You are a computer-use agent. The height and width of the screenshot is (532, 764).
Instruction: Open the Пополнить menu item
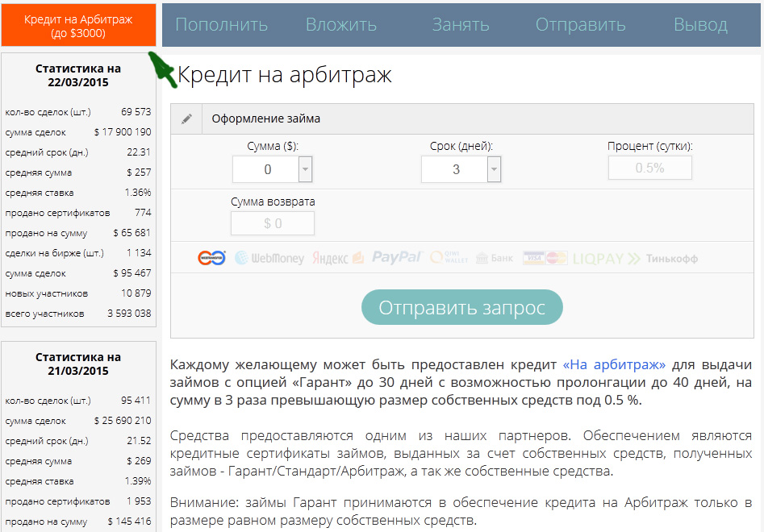221,25
